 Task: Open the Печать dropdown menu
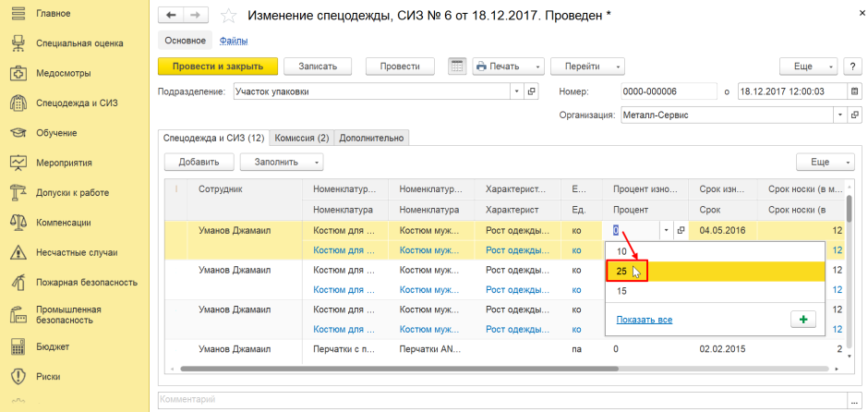pyautogui.click(x=509, y=67)
